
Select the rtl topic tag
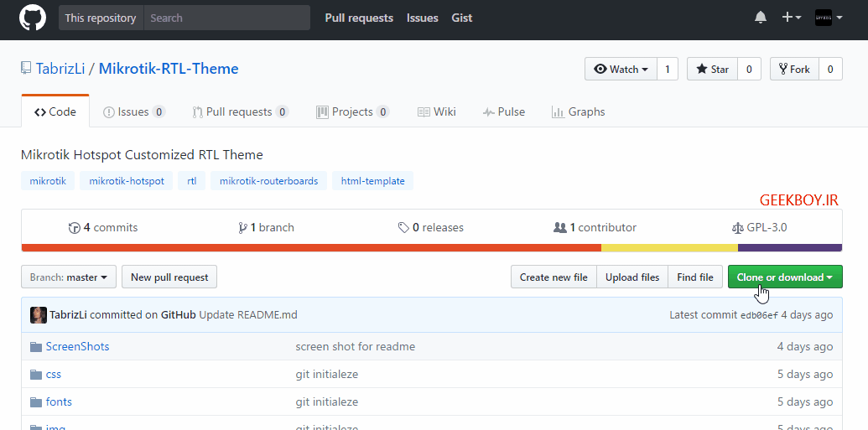pos(191,181)
